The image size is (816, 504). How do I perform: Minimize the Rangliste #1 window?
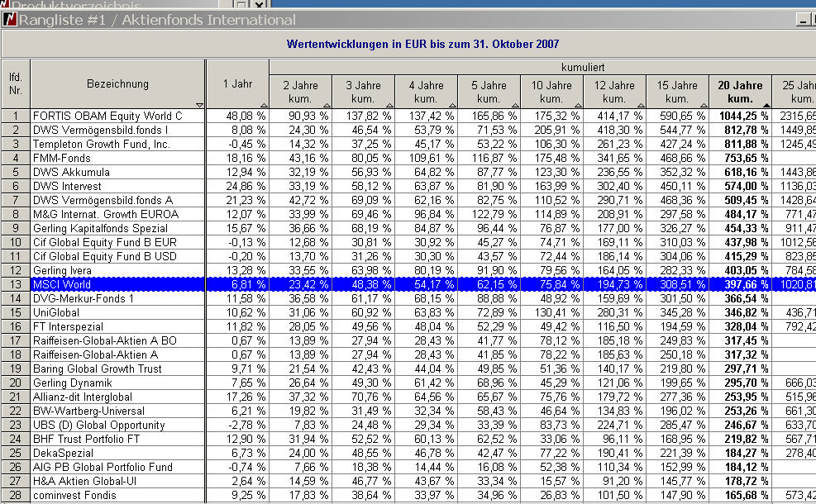pos(804,20)
